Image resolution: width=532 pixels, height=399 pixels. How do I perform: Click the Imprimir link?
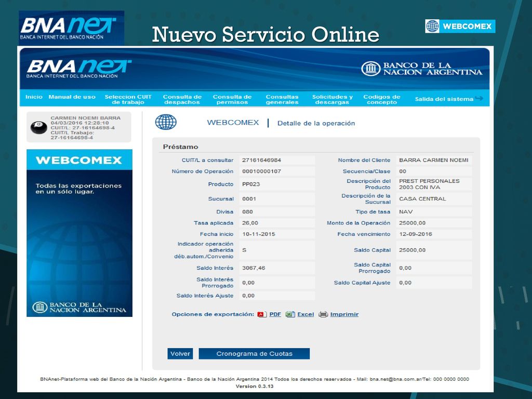coord(344,314)
